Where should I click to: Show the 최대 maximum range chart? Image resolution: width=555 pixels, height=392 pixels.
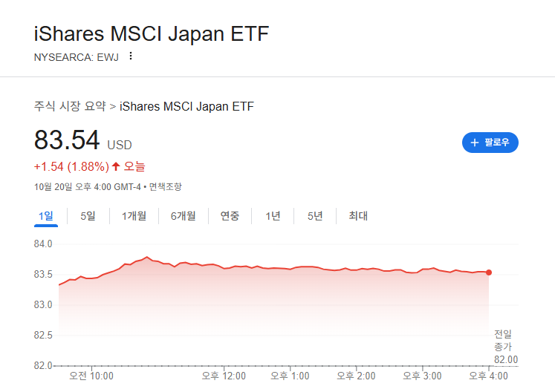tap(358, 216)
